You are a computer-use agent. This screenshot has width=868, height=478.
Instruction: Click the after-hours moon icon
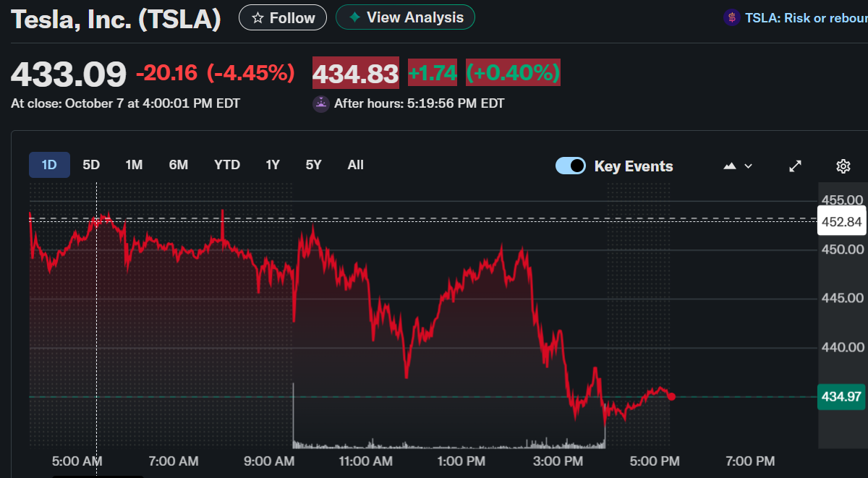(320, 103)
